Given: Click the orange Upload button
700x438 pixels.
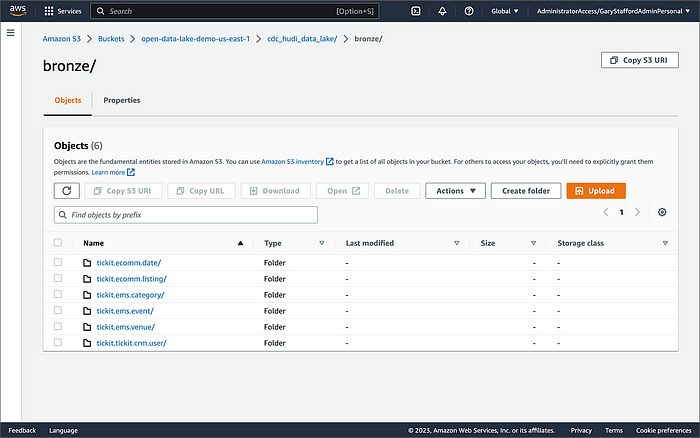Looking at the screenshot, I should pyautogui.click(x=596, y=191).
